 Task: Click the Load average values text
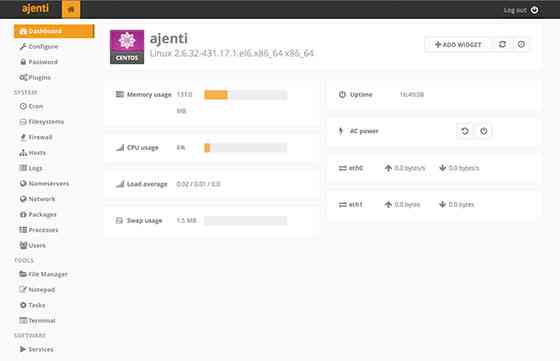[198, 184]
